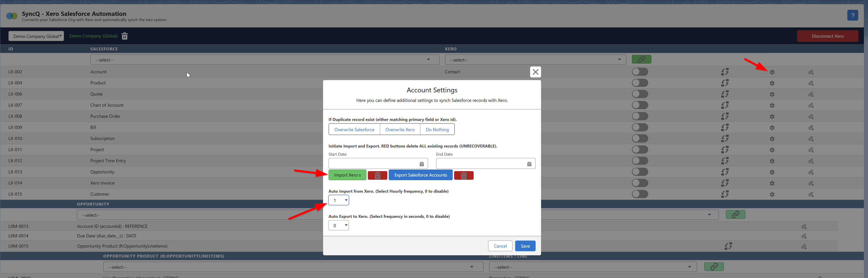Viewport: 868px width, 278px height.
Task: Open Auto Import hourly frequency dropdown
Action: click(x=338, y=200)
